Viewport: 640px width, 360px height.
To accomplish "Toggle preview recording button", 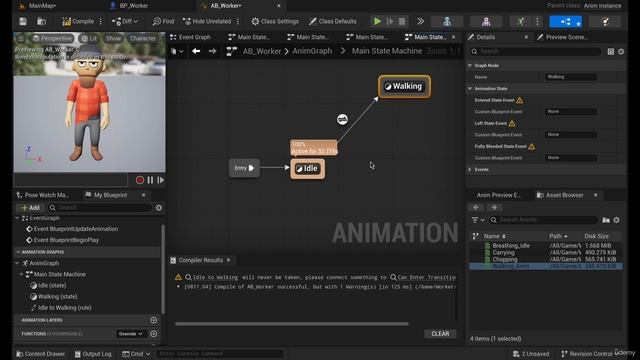I will pos(140,180).
